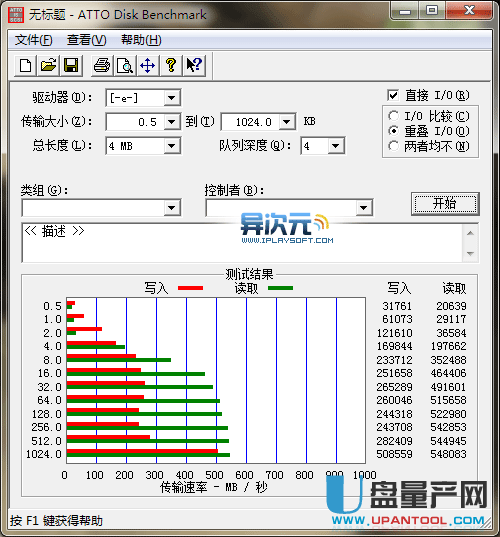This screenshot has height=537, width=500.
Task: Click the 按 F1 键获得帮助 status bar text
Action: coord(56,521)
